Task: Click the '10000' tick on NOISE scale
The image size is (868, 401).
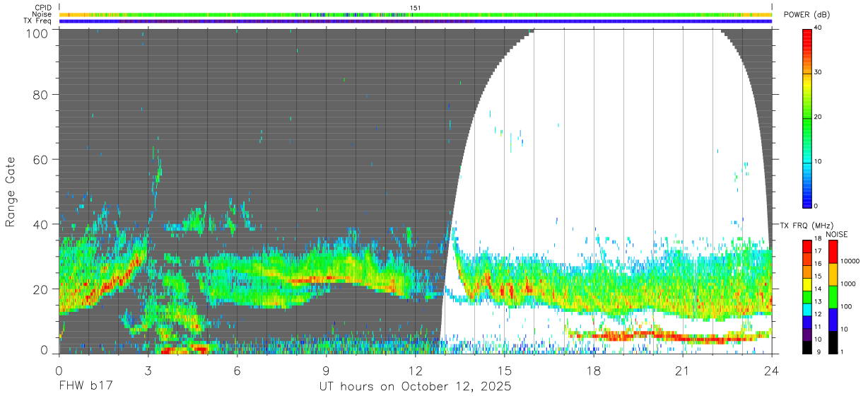Action: 850,261
